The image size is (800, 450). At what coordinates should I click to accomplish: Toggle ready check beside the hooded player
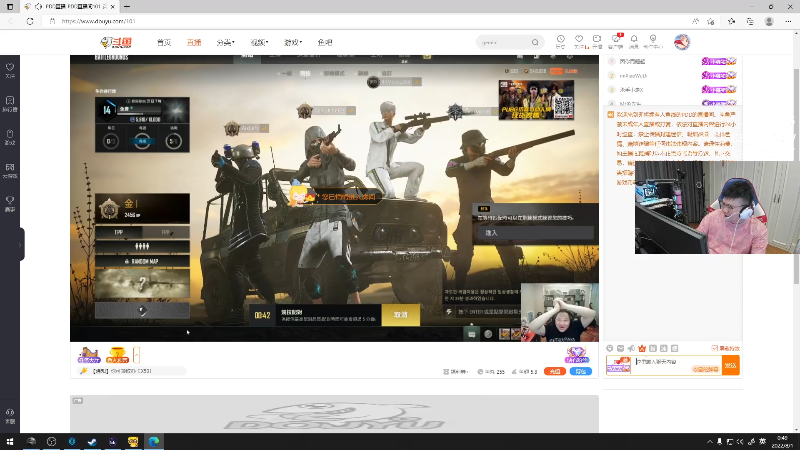click(351, 110)
